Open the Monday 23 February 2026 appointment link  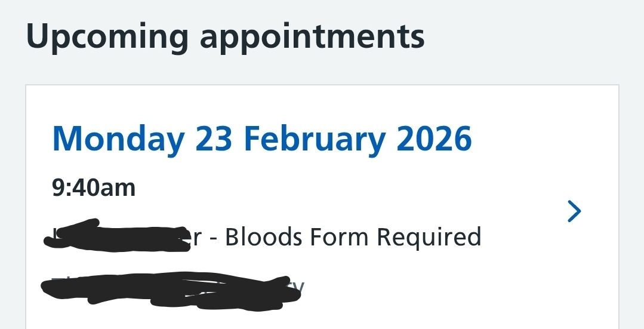pyautogui.click(x=262, y=139)
